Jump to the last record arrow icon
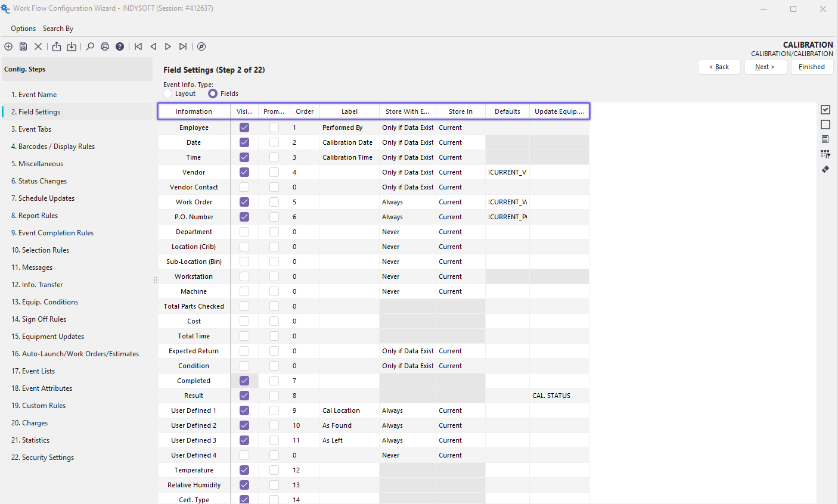This screenshot has height=504, width=838. [x=183, y=46]
